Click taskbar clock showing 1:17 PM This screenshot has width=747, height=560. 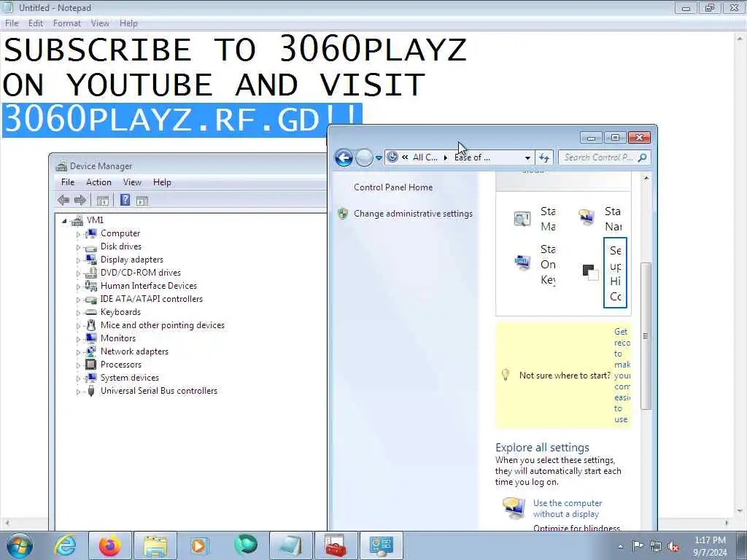click(x=710, y=540)
